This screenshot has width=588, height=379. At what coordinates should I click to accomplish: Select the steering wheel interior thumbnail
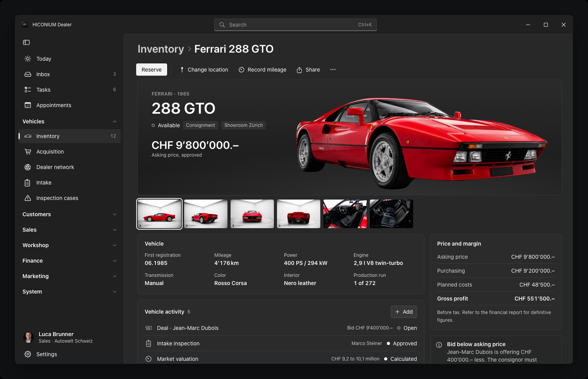click(x=345, y=214)
